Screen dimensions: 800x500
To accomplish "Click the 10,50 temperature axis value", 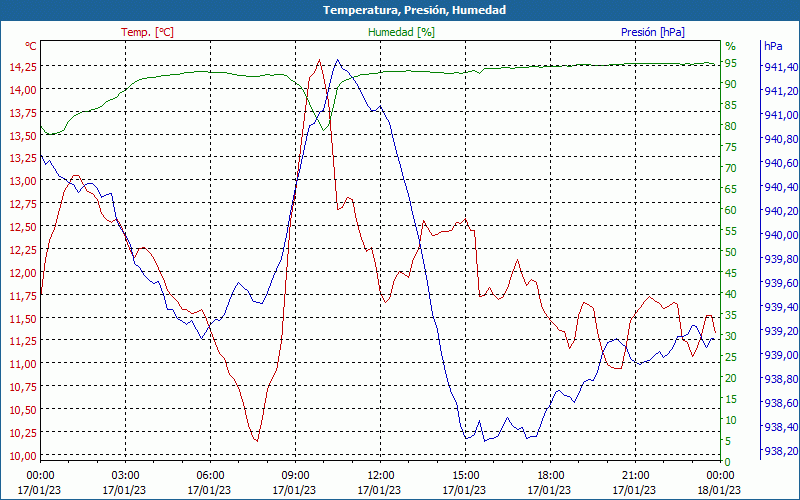I will point(23,410).
